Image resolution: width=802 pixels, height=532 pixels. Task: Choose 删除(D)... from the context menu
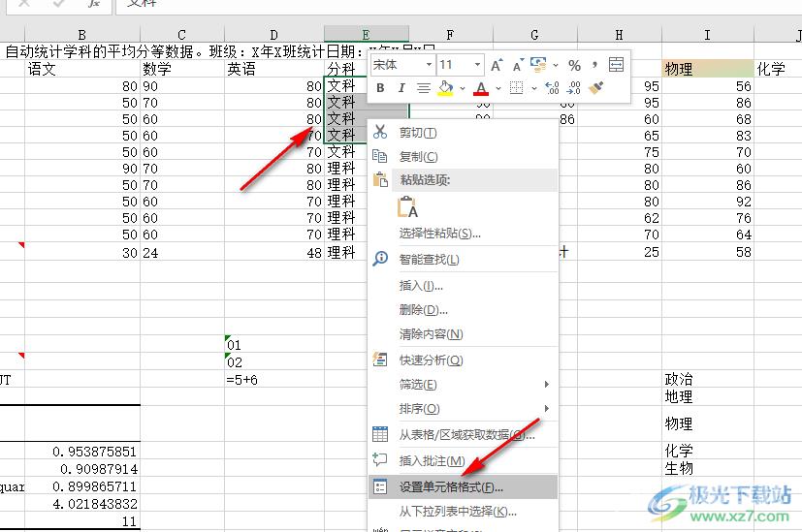tap(464, 310)
